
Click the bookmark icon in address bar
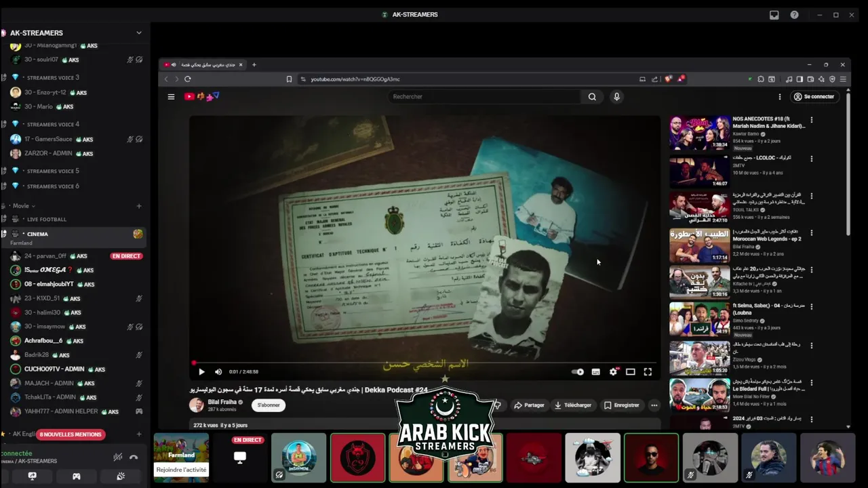tap(289, 79)
